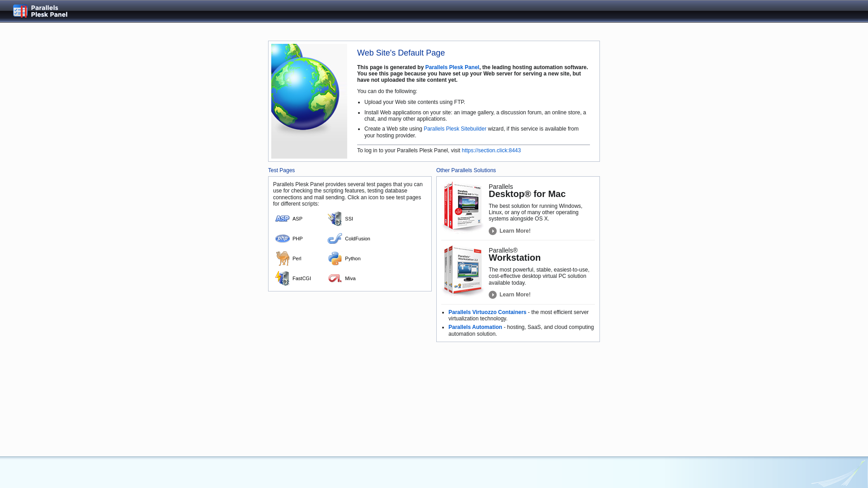Click Learn More! text under Workstation
868x488 pixels.
point(515,295)
